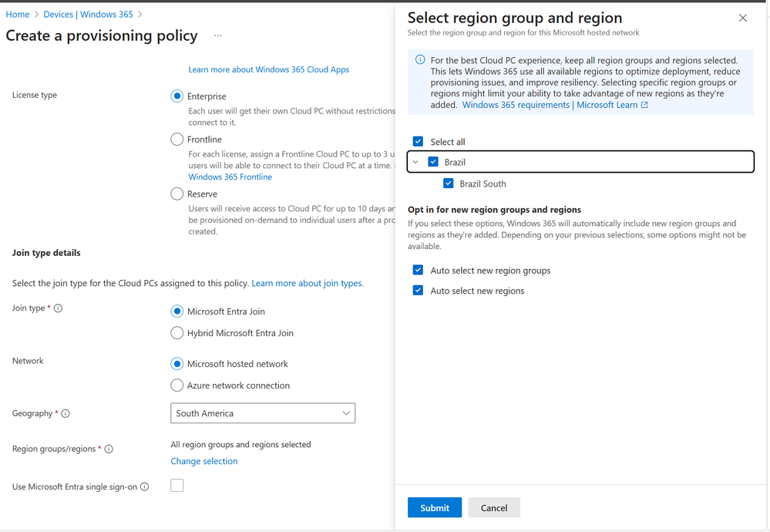770x532 pixels.
Task: Click the info icon in the blue banner
Action: (x=420, y=60)
